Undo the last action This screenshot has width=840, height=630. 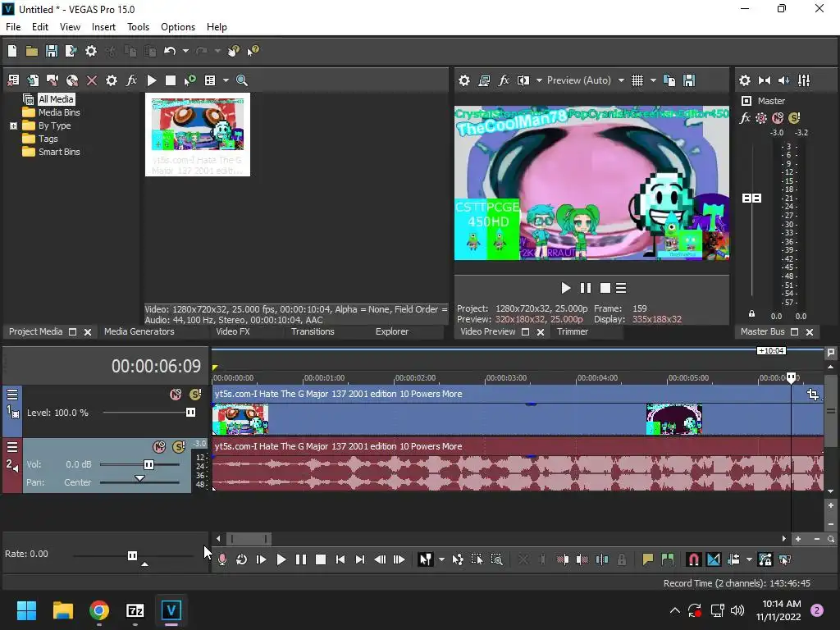tap(170, 51)
